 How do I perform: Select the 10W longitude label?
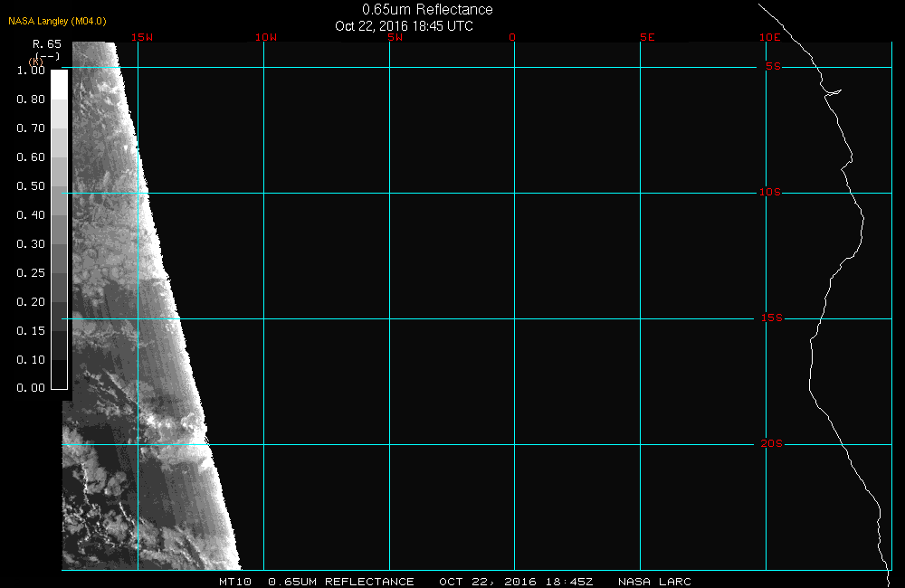point(266,37)
